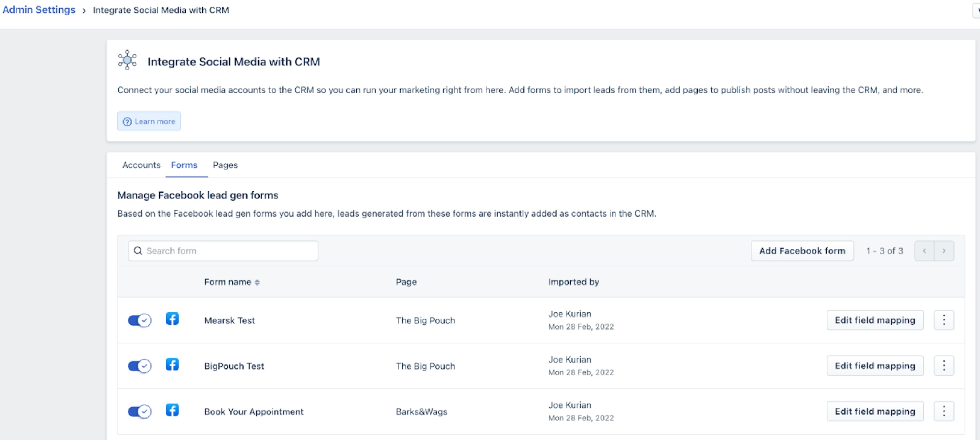The height and width of the screenshot is (440, 980).
Task: Click the Facebook icon beside Book Your Appointment
Action: (172, 410)
